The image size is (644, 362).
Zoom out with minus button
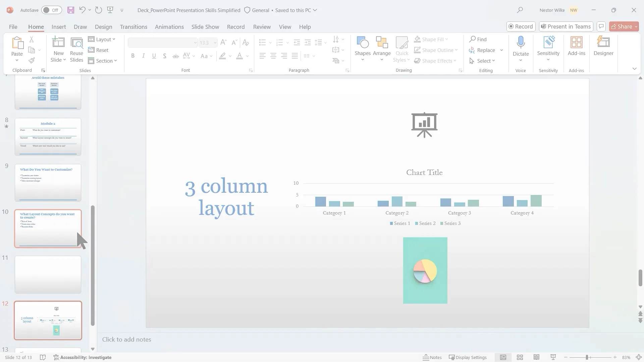pos(566,357)
